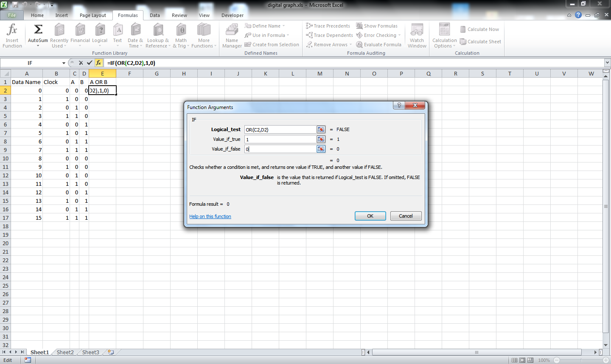Open the Watch Window
This screenshot has width=611, height=364.
pos(417,35)
